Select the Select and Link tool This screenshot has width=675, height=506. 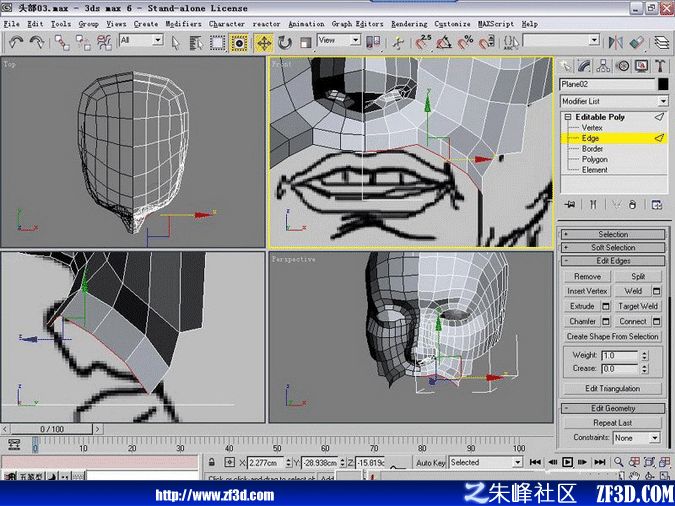click(x=62, y=42)
